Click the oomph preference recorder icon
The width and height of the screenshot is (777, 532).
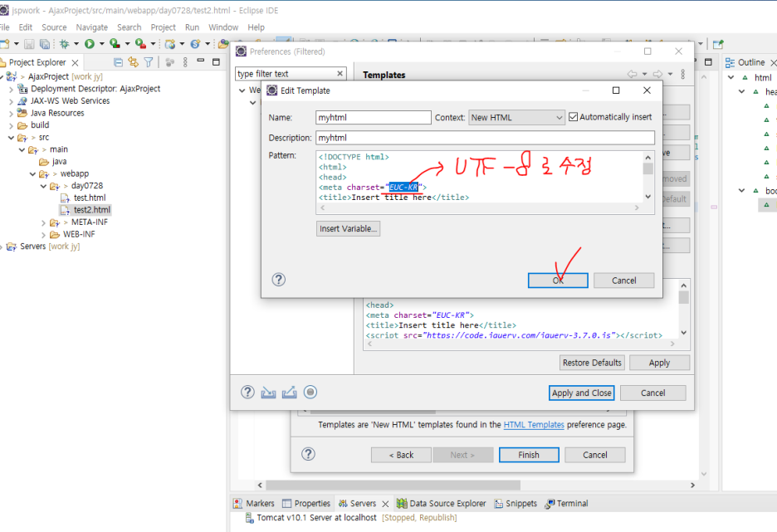coord(310,393)
